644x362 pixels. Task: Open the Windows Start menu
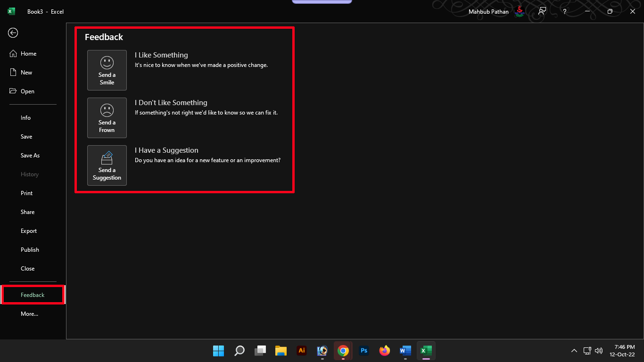tap(219, 351)
